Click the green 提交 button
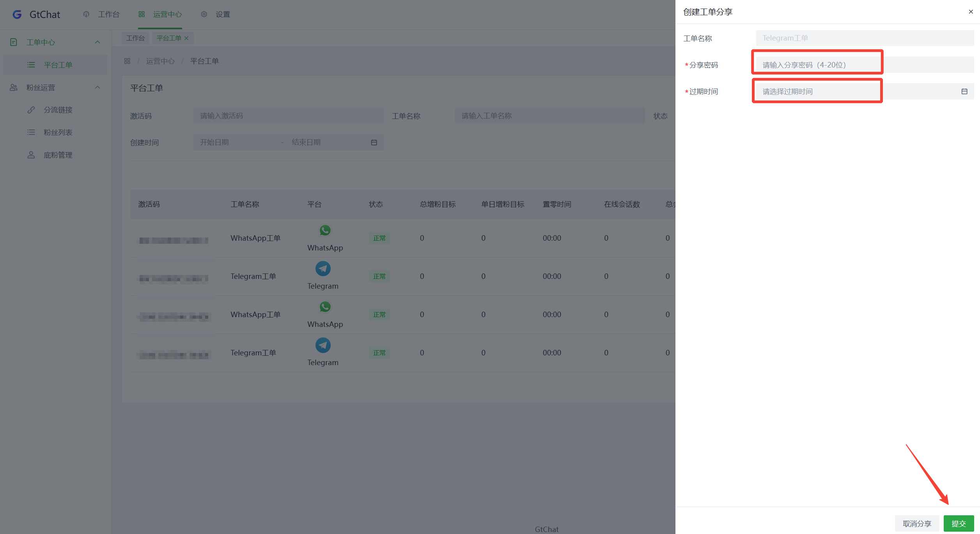This screenshot has width=980, height=534. (x=958, y=523)
